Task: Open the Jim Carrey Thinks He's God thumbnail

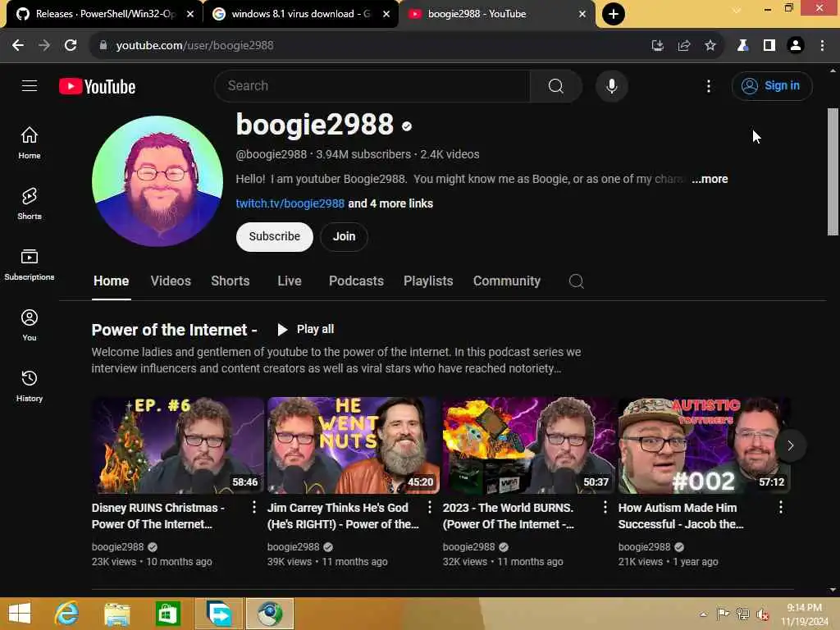Action: [353, 445]
